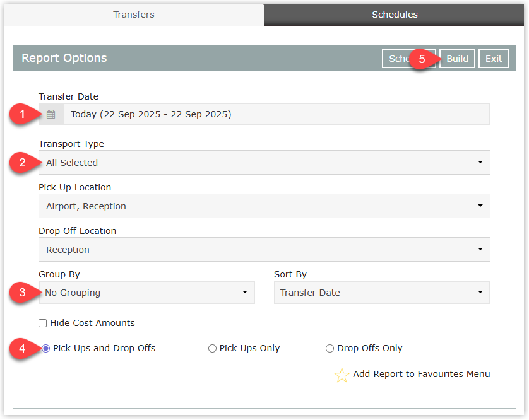Click the Report Options heading

(64, 58)
